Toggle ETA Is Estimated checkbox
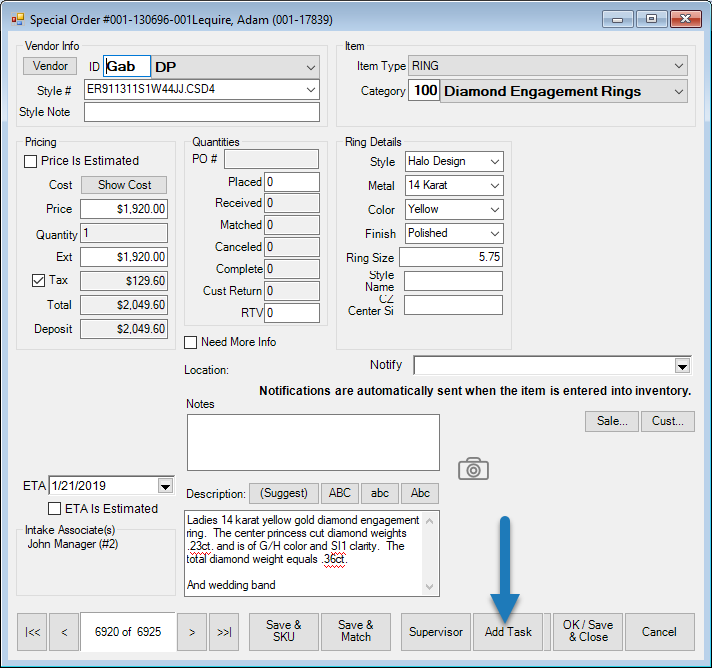 point(56,508)
